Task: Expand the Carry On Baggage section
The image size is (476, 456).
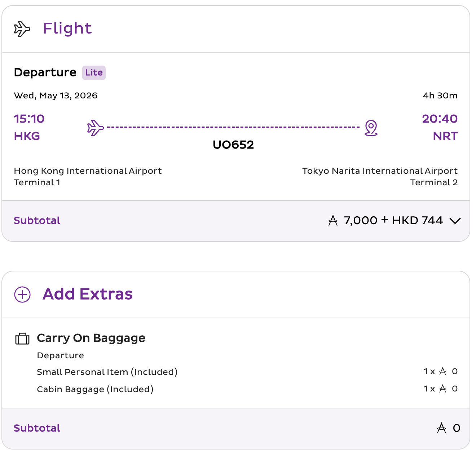Action: pyautogui.click(x=91, y=338)
